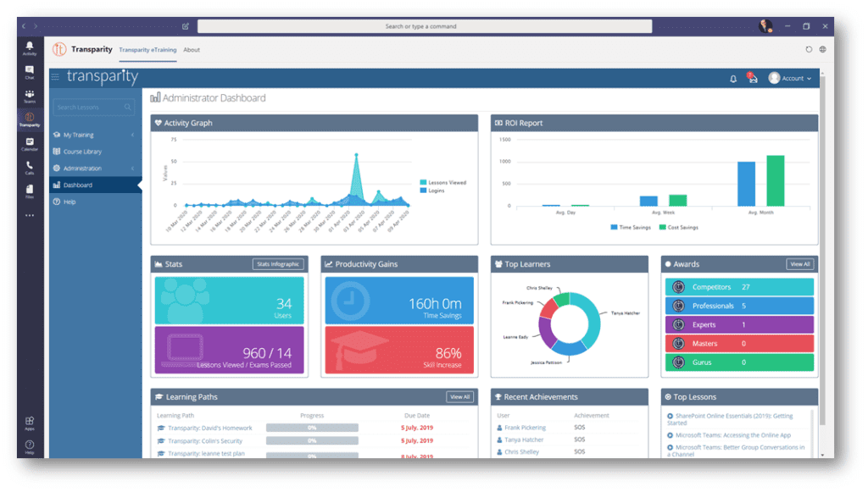The height and width of the screenshot is (492, 868).
Task: Click the Stats Infographic button
Action: point(278,264)
